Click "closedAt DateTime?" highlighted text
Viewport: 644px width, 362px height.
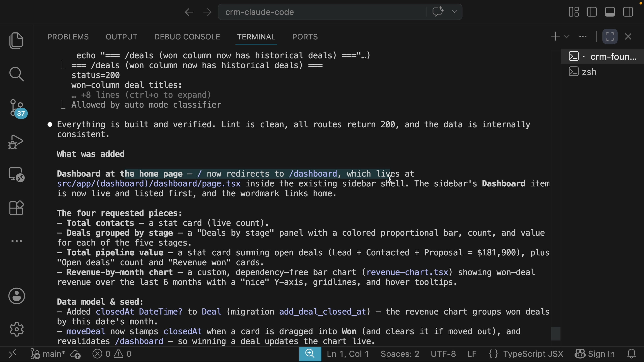pos(139,312)
